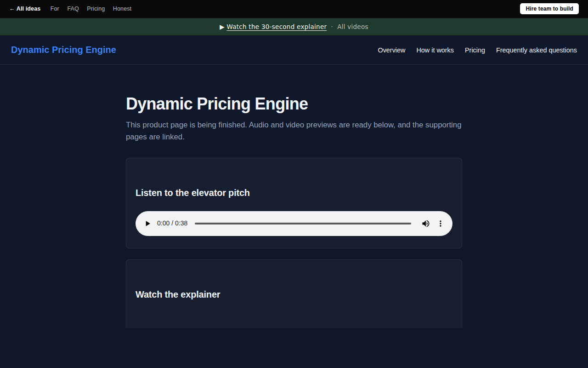Click the 'This product page is being finished' paragraph
The height and width of the screenshot is (368, 588).
(x=294, y=131)
